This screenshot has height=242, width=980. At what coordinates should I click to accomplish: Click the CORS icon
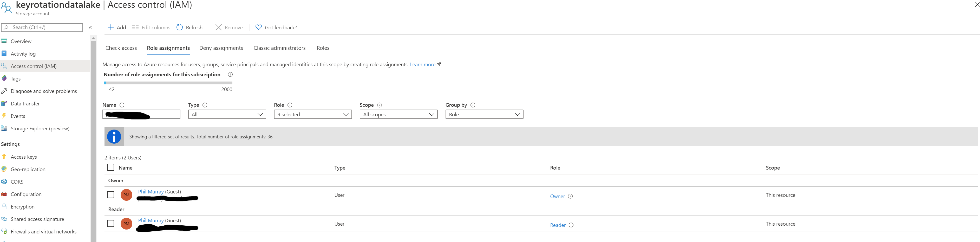[4, 181]
